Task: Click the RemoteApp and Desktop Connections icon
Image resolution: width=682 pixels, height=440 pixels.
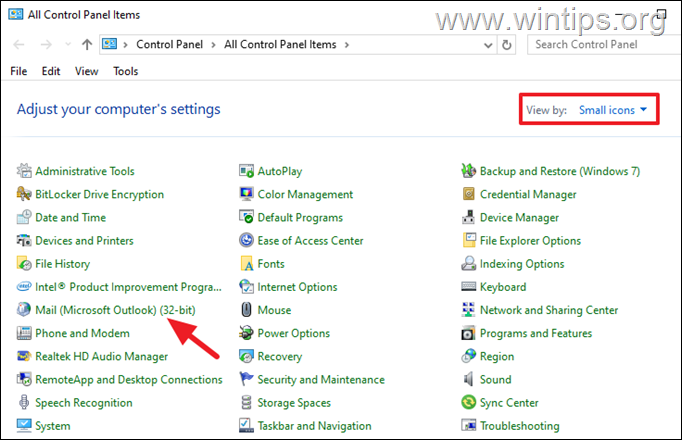Action: point(24,379)
